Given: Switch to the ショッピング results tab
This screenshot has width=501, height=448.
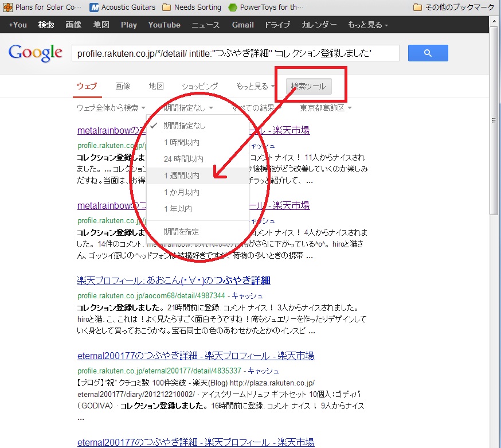Looking at the screenshot, I should coord(199,87).
